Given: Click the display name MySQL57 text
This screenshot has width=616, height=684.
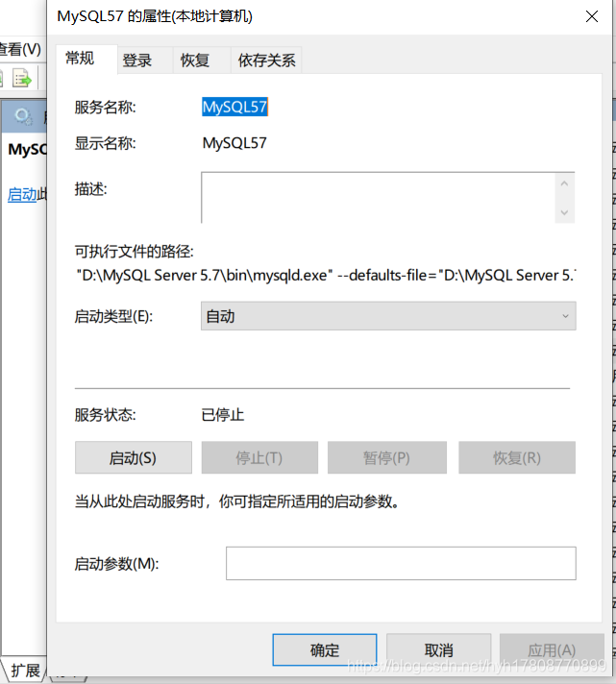Looking at the screenshot, I should pyautogui.click(x=234, y=143).
